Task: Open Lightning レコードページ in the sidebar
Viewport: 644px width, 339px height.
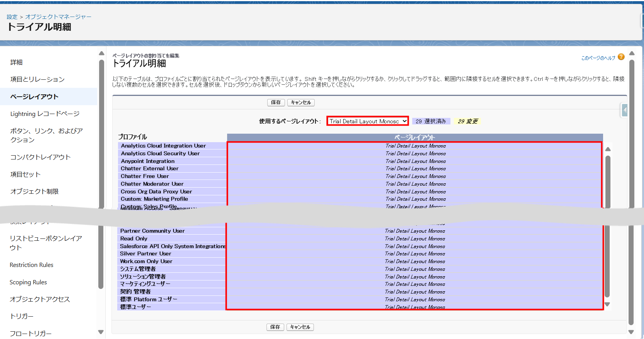Action: [45, 114]
